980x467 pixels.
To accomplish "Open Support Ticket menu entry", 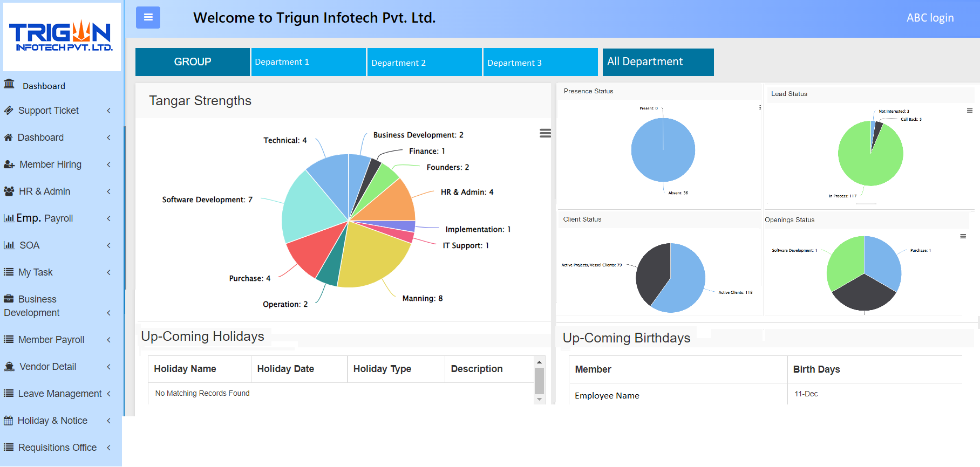I will pyautogui.click(x=49, y=111).
